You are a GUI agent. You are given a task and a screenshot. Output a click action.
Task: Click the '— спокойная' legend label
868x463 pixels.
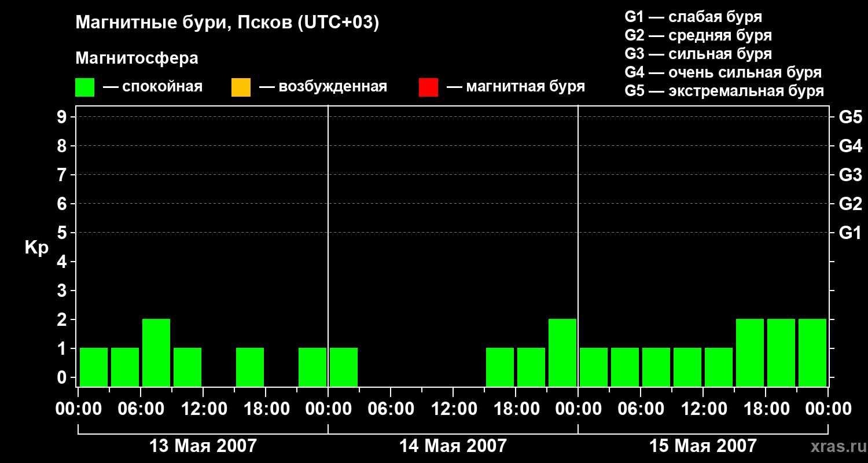(153, 87)
